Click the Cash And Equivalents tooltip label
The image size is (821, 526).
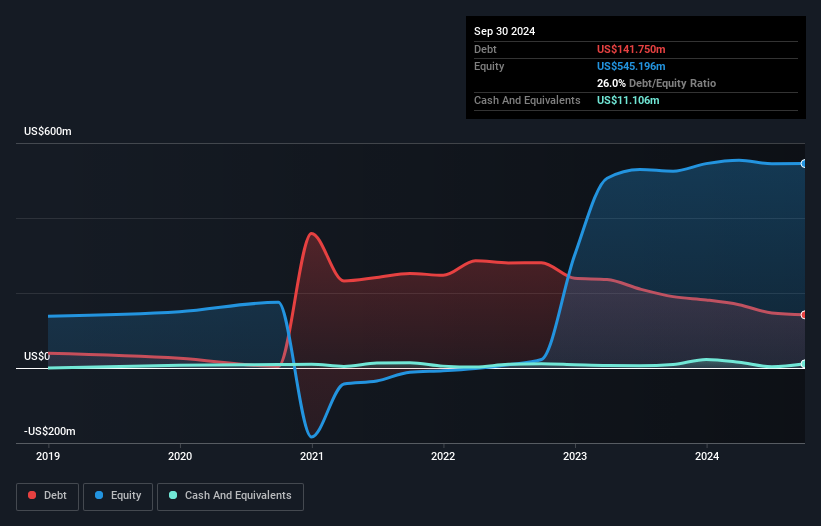[527, 100]
